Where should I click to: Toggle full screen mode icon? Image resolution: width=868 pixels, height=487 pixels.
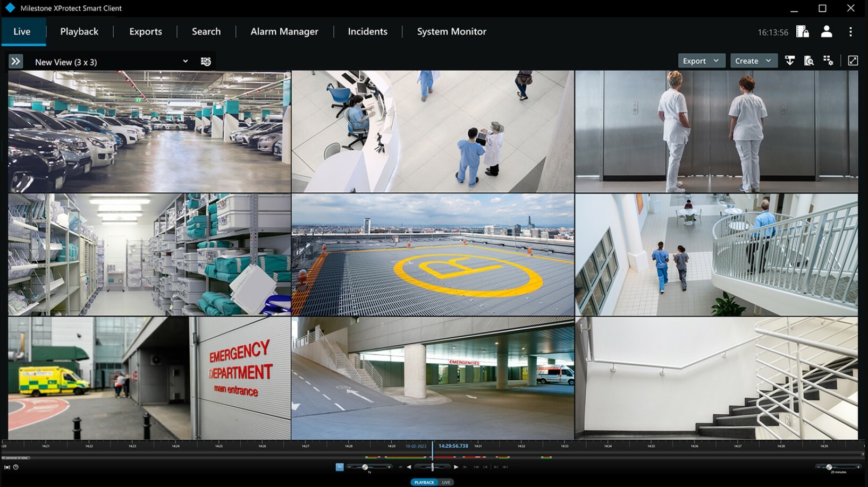[853, 61]
